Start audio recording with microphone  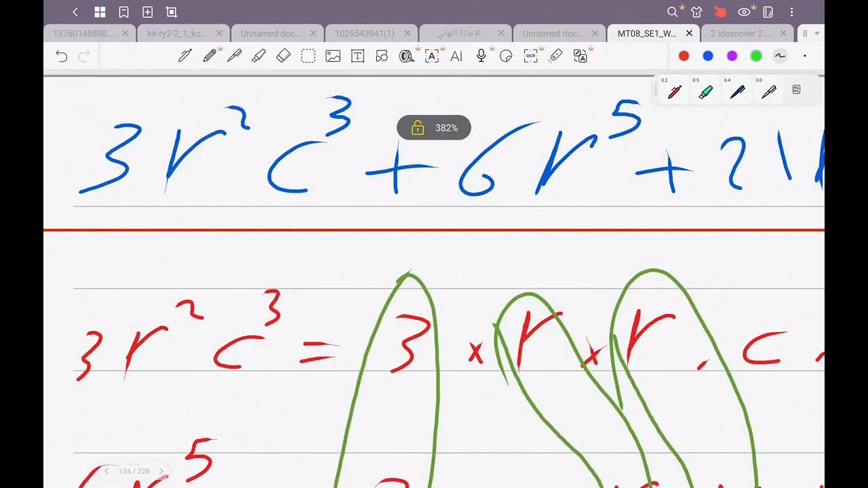tap(481, 56)
